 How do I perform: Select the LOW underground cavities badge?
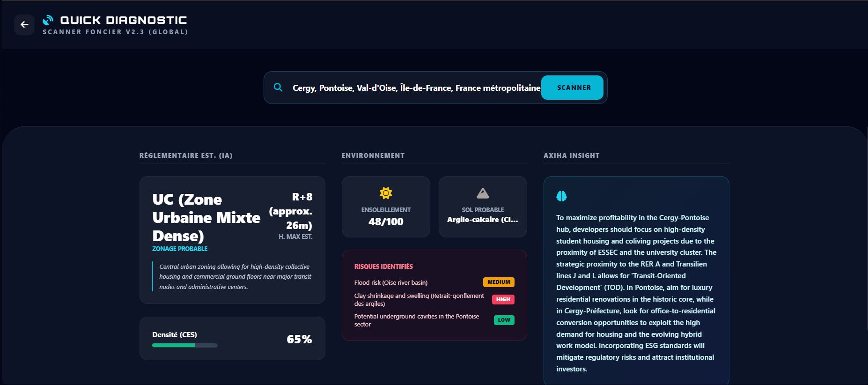[x=504, y=320]
